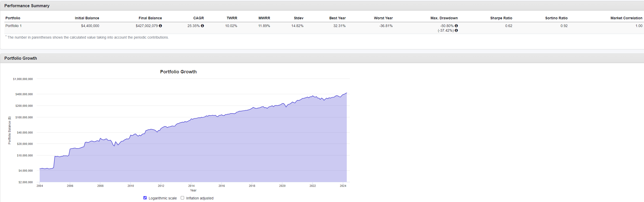Click the MWRR value 11.89%
Screen dimensions: 644x202
pos(264,26)
